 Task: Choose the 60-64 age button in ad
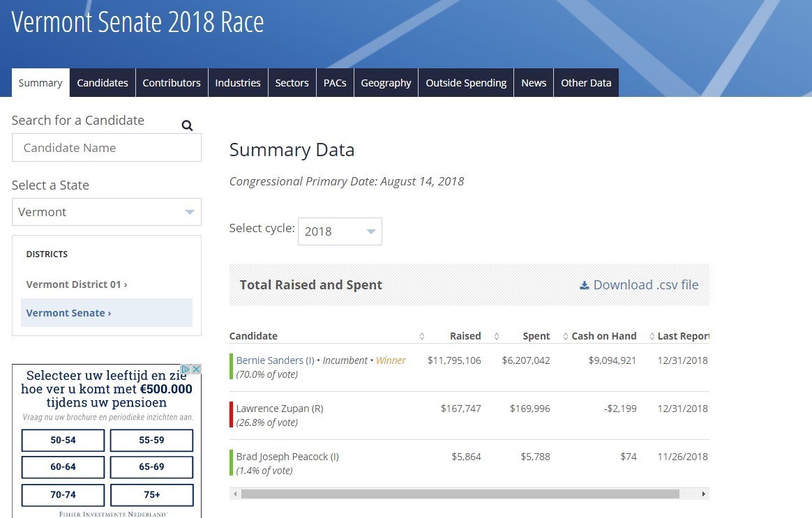[63, 467]
